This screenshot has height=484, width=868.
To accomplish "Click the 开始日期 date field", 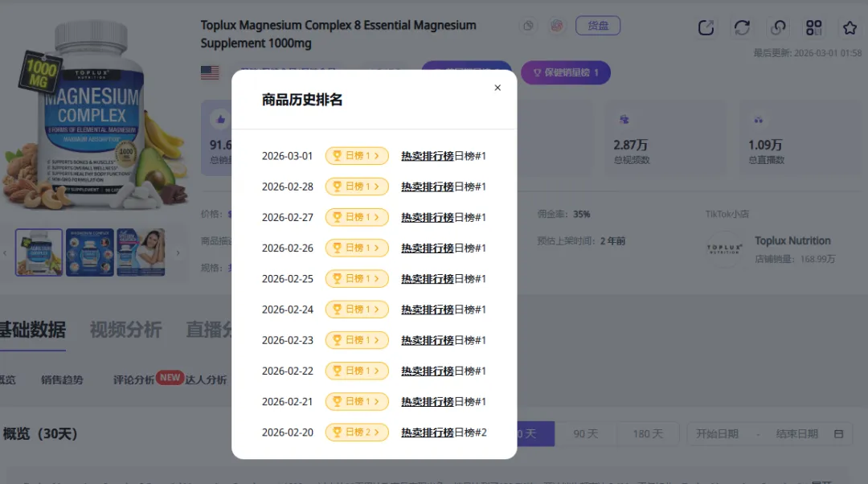I will (718, 433).
